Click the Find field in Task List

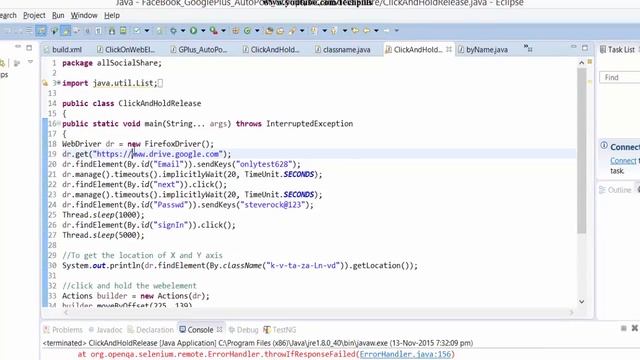(x=620, y=77)
